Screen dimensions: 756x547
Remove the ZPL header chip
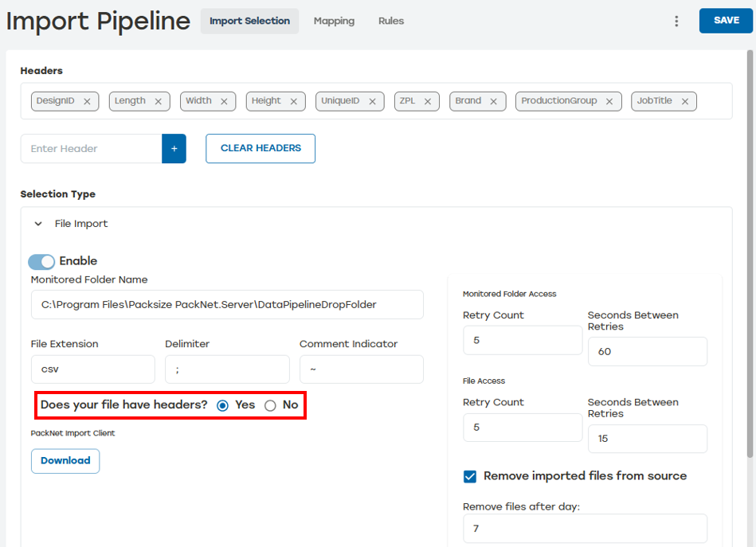click(428, 102)
